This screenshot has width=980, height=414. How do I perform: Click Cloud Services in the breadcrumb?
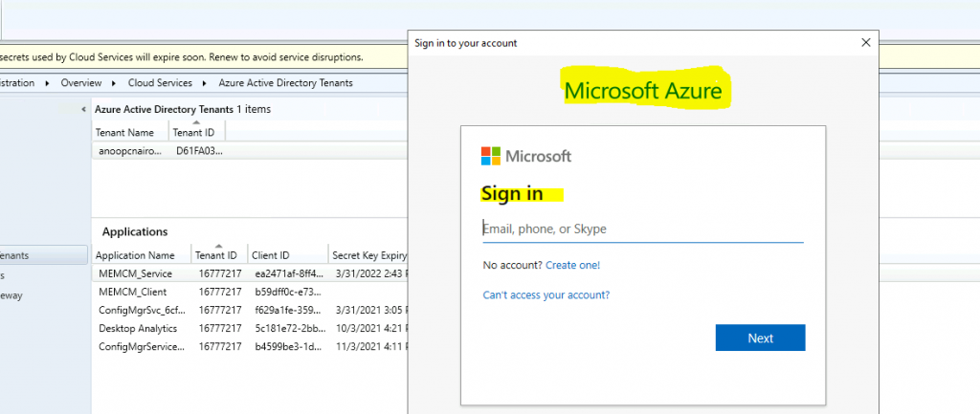pos(160,82)
